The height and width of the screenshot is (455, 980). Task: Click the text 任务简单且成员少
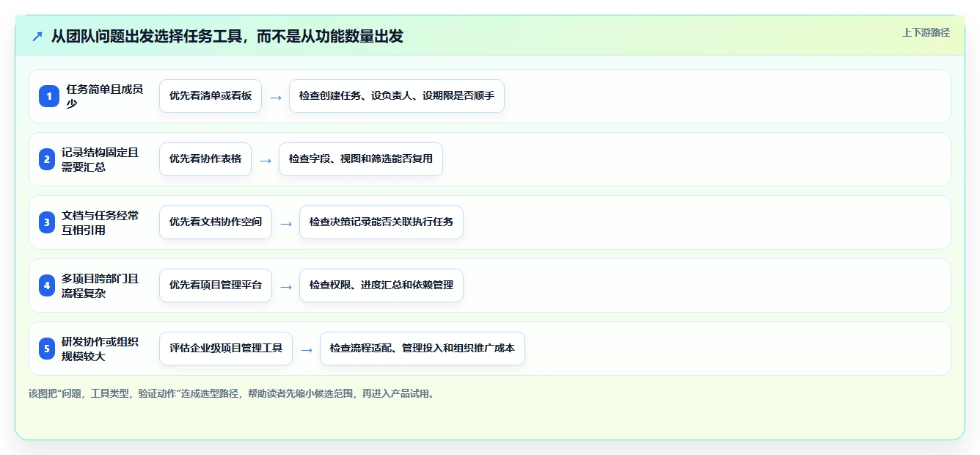(x=105, y=96)
